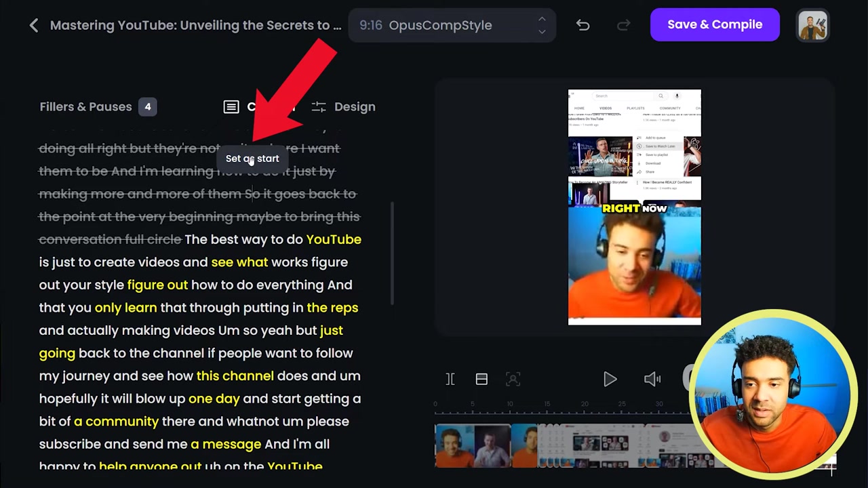Click the face tracking frame icon

click(x=513, y=379)
